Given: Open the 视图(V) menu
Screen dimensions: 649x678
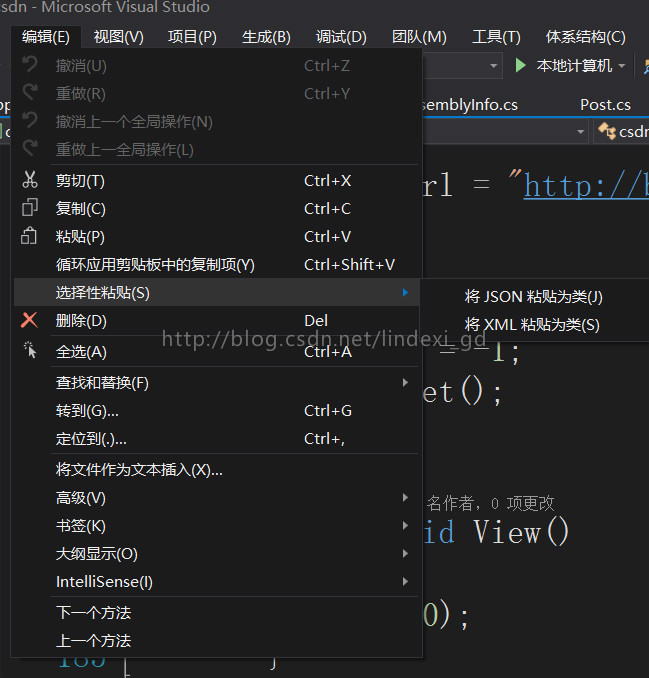Looking at the screenshot, I should point(118,37).
